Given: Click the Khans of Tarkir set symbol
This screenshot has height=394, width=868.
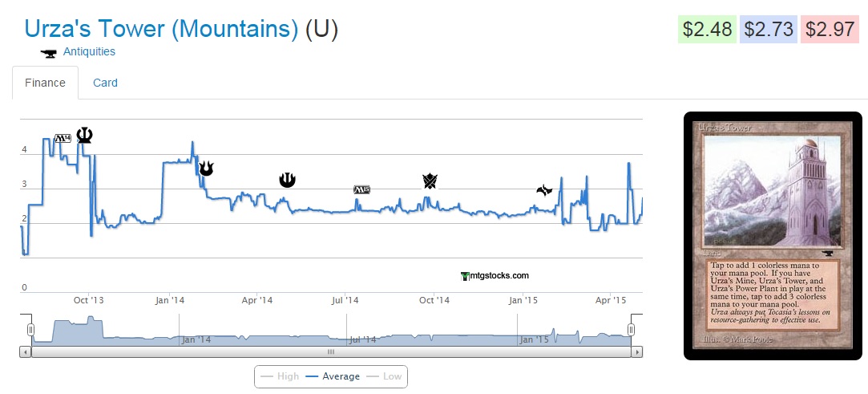Looking at the screenshot, I should coord(430,181).
